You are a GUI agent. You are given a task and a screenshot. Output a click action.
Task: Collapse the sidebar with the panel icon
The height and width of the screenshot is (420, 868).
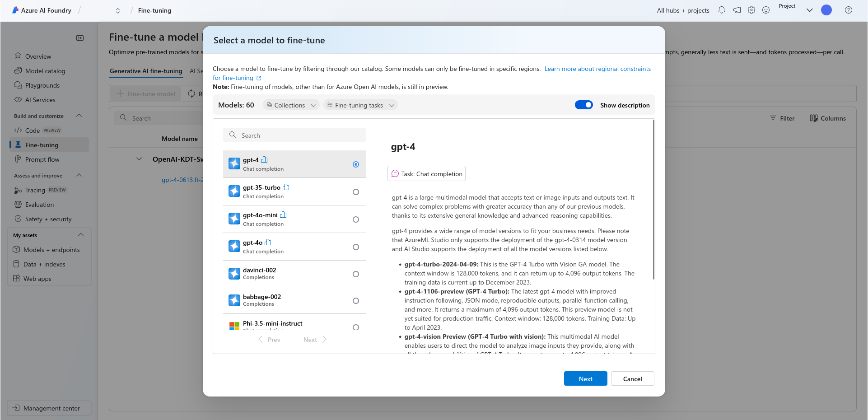click(x=80, y=38)
